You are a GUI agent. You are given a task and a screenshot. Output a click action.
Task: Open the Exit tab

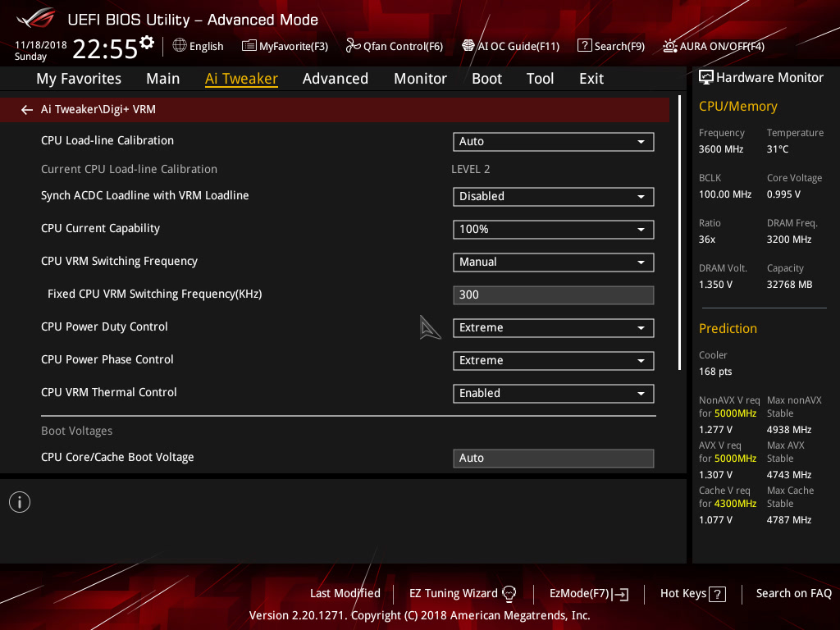(591, 79)
